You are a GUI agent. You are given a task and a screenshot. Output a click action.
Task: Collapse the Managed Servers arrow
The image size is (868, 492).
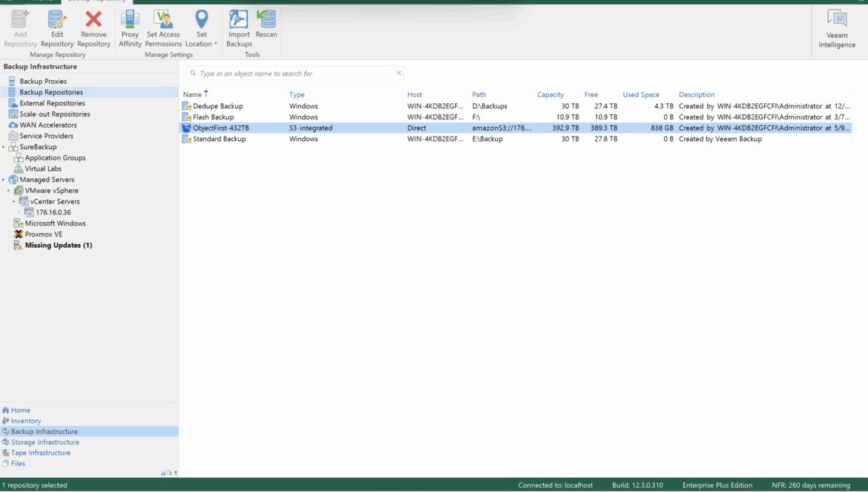[x=3, y=180]
